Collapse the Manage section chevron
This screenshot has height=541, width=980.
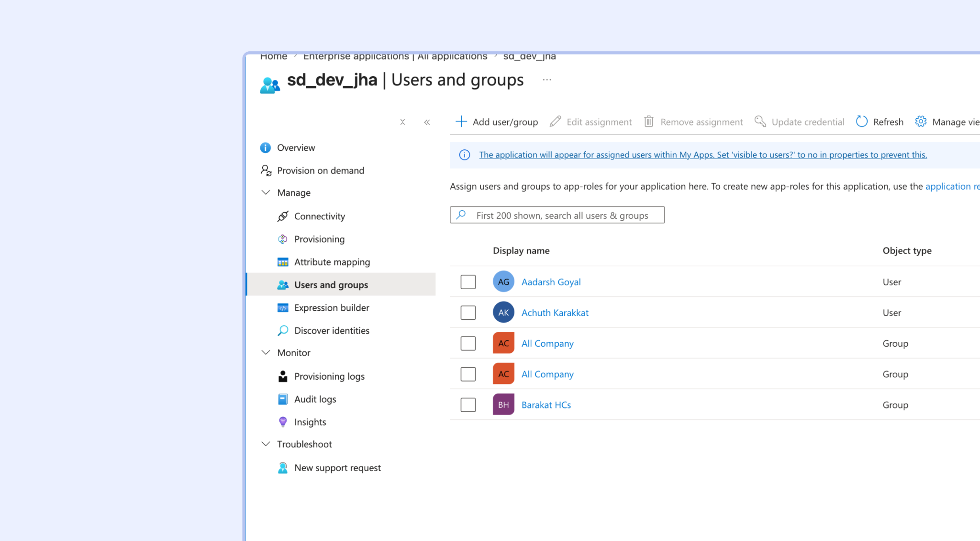pyautogui.click(x=266, y=192)
